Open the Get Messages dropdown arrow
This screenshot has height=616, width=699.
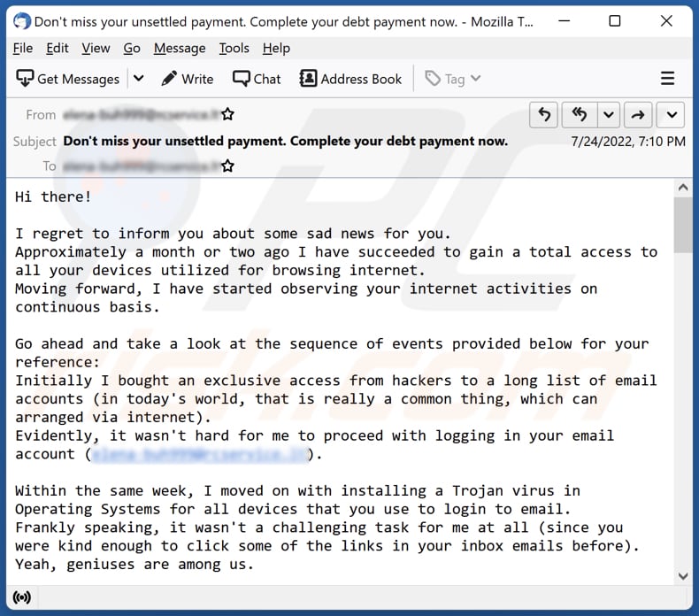click(138, 79)
